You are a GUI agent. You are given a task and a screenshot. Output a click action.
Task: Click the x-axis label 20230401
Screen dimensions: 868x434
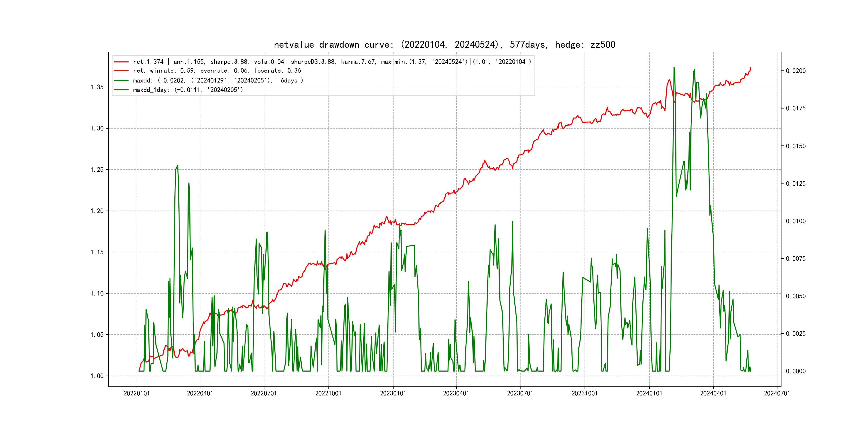tap(456, 393)
